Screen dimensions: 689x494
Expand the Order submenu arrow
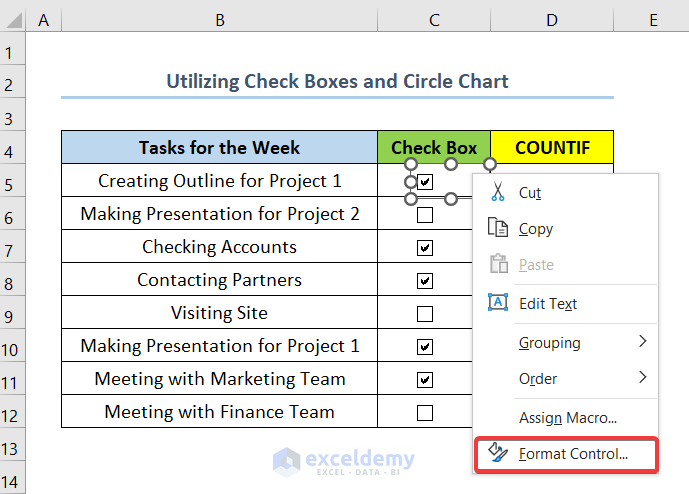642,378
